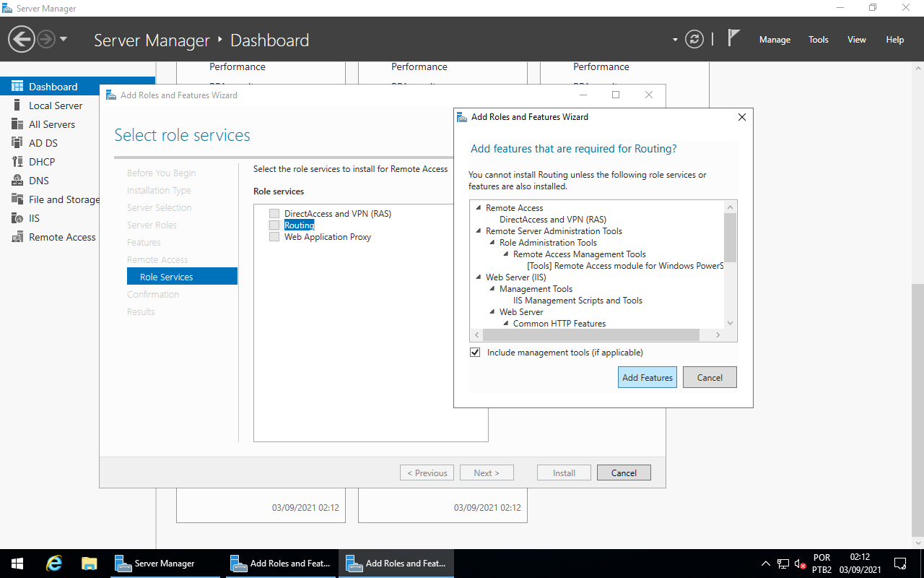Open the Manage menu
Screen dimensions: 924x578
775,40
